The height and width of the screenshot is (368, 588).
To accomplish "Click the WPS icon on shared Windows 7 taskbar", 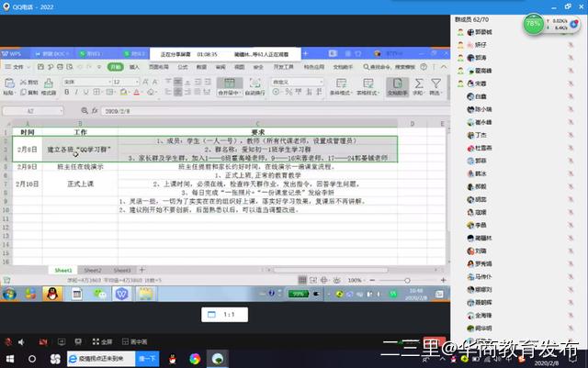I will click(x=122, y=294).
